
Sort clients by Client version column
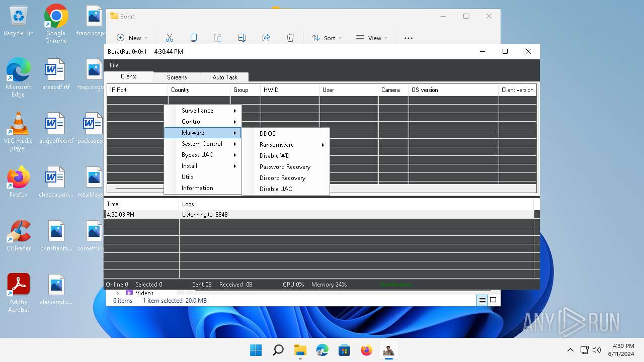pos(517,90)
